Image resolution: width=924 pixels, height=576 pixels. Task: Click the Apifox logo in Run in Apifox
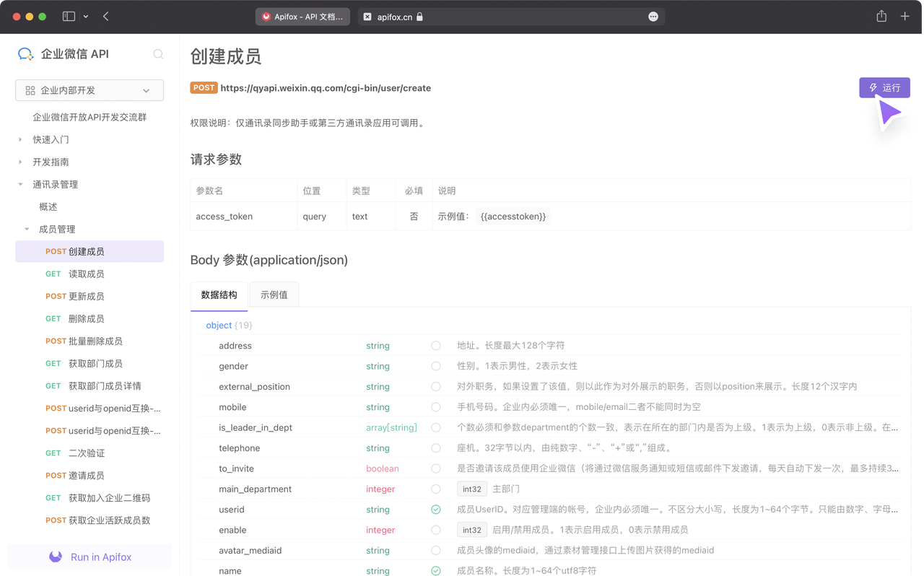coord(56,557)
